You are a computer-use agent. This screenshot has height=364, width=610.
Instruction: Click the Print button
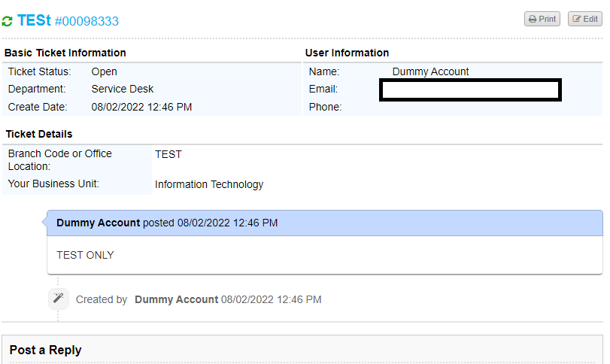coord(542,19)
